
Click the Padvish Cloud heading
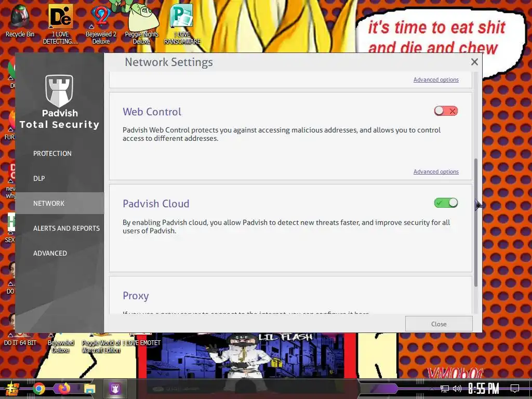[x=156, y=204]
